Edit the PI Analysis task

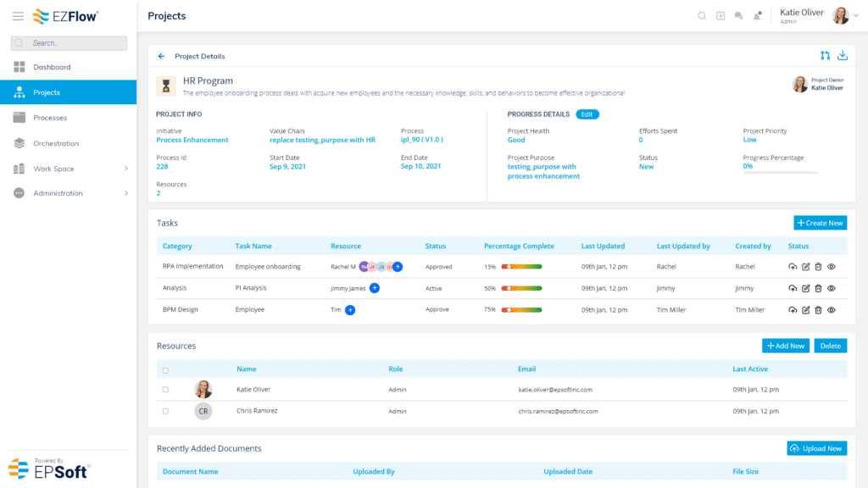point(805,288)
